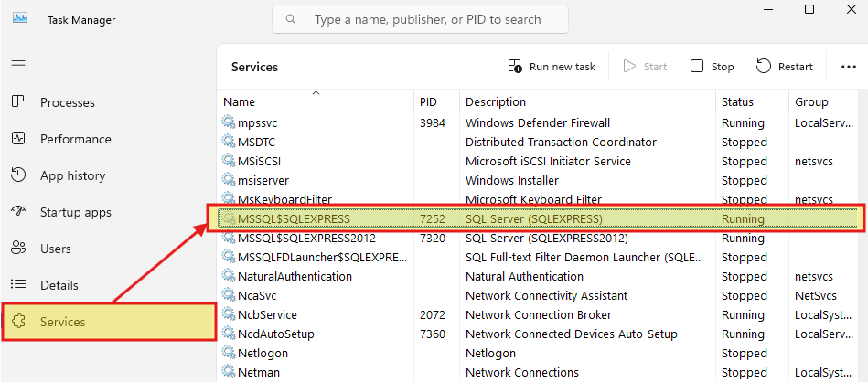The height and width of the screenshot is (382, 868).
Task: Click the search magnifier icon
Action: [x=291, y=20]
